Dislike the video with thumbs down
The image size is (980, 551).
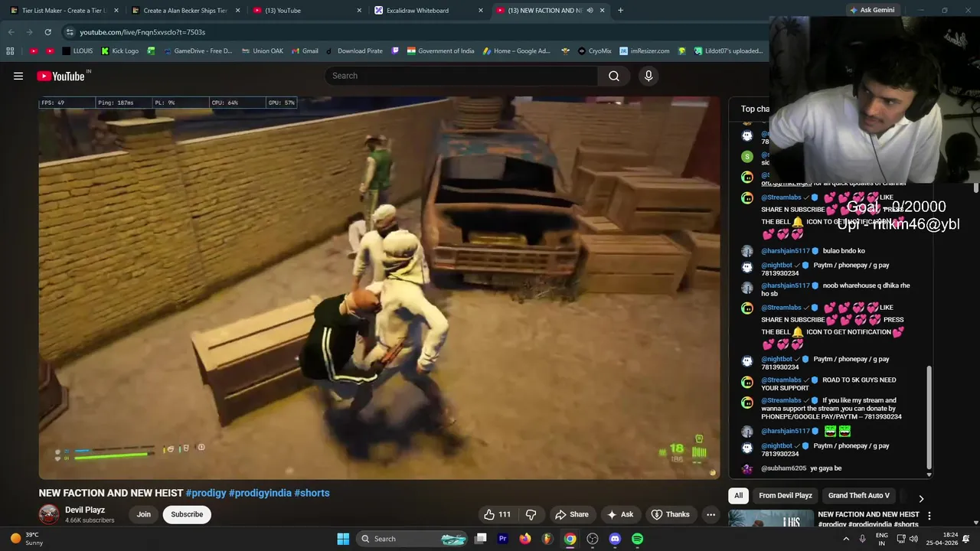(531, 514)
